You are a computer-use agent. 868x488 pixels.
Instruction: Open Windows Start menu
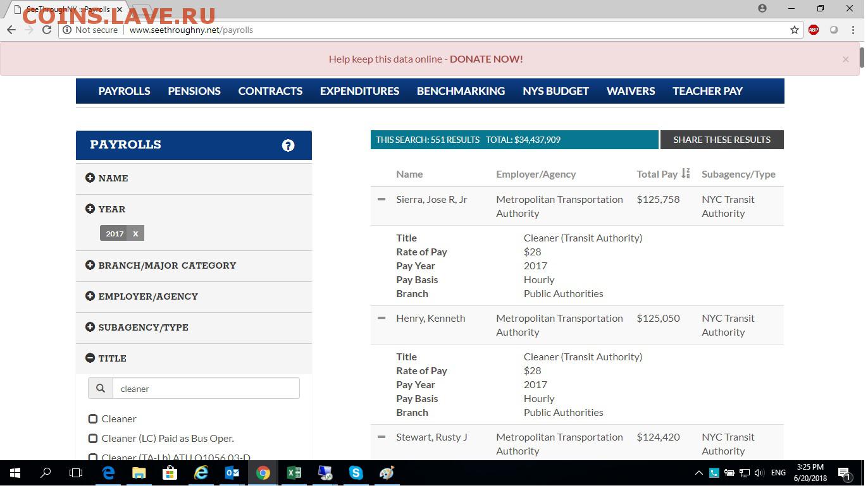point(15,472)
